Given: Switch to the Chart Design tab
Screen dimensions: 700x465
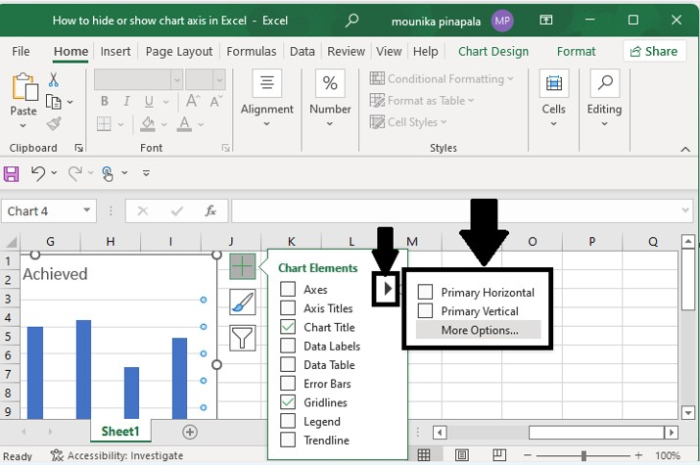Looking at the screenshot, I should (493, 51).
